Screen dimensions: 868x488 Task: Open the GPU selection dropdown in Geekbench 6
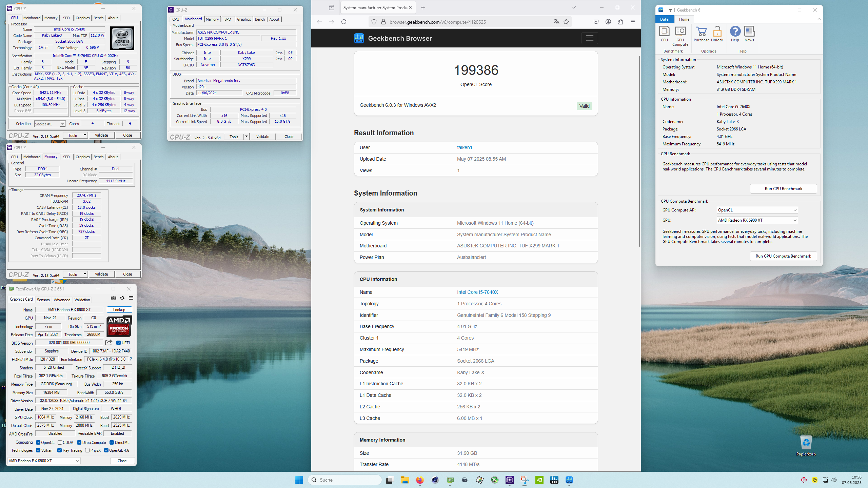click(757, 220)
